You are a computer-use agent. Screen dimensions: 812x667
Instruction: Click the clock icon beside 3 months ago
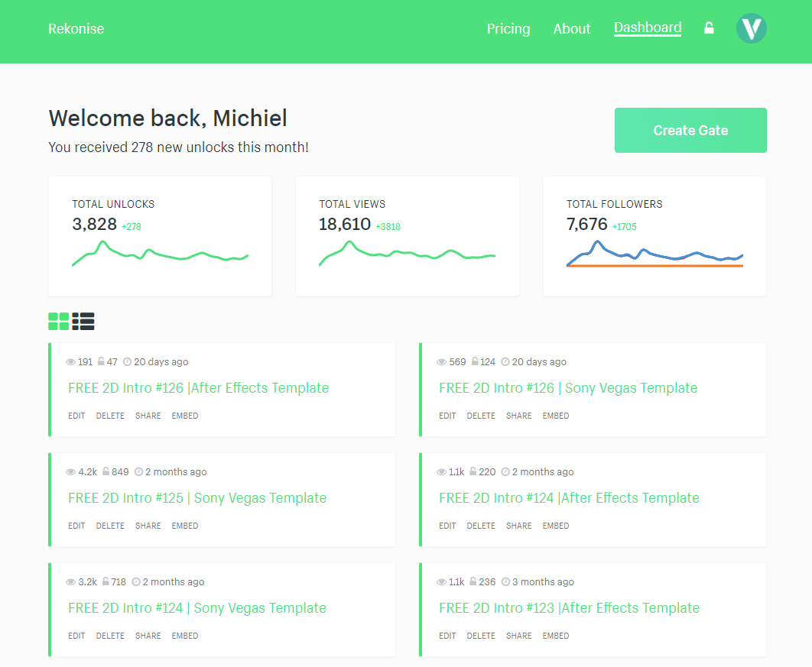coord(505,581)
